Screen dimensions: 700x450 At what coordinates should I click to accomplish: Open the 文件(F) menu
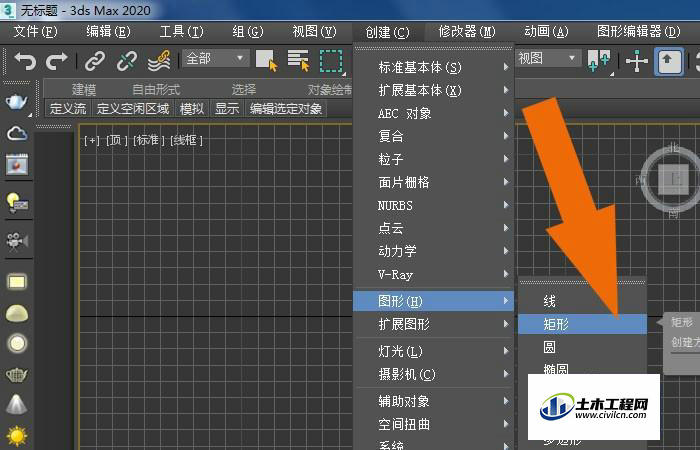pos(35,32)
